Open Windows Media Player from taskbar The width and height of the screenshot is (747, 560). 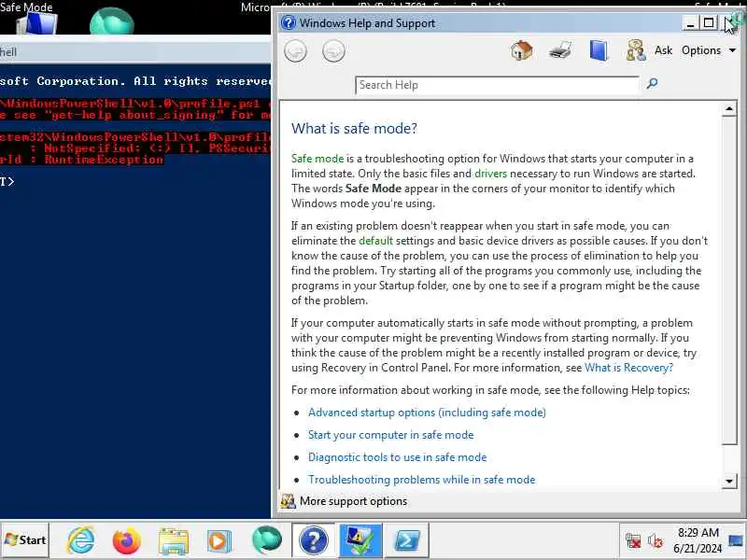pos(218,541)
